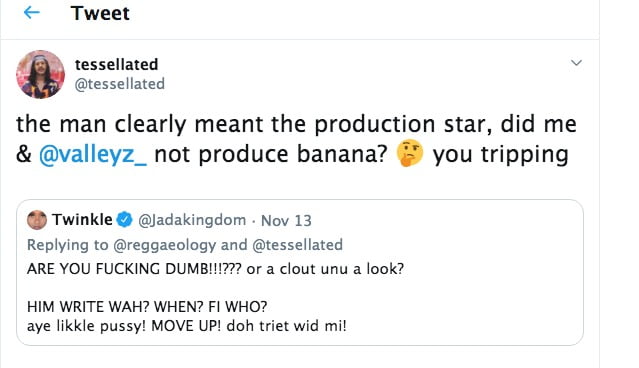Follow the @valleyz_ mention link

93,155
